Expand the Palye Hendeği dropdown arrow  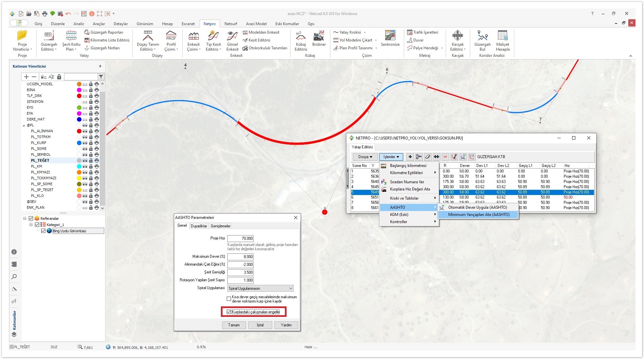point(442,48)
